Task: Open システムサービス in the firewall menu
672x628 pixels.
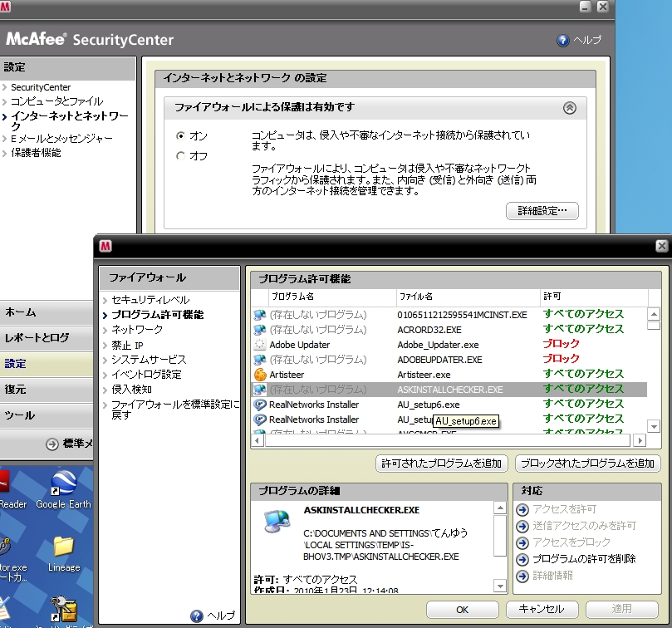Action: pos(149,360)
